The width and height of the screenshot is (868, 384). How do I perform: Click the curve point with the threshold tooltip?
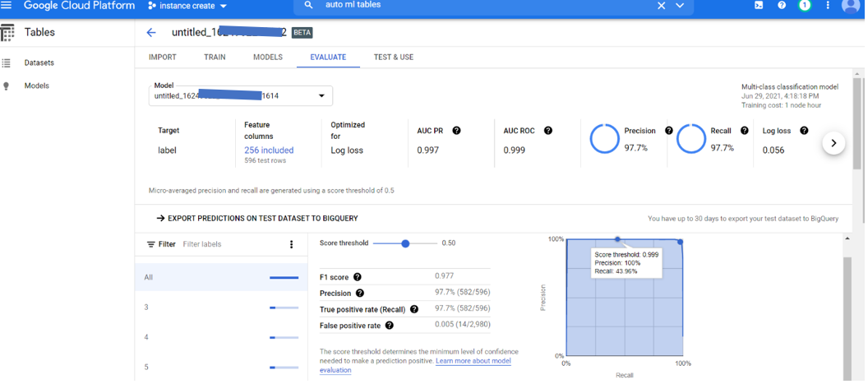coord(618,238)
